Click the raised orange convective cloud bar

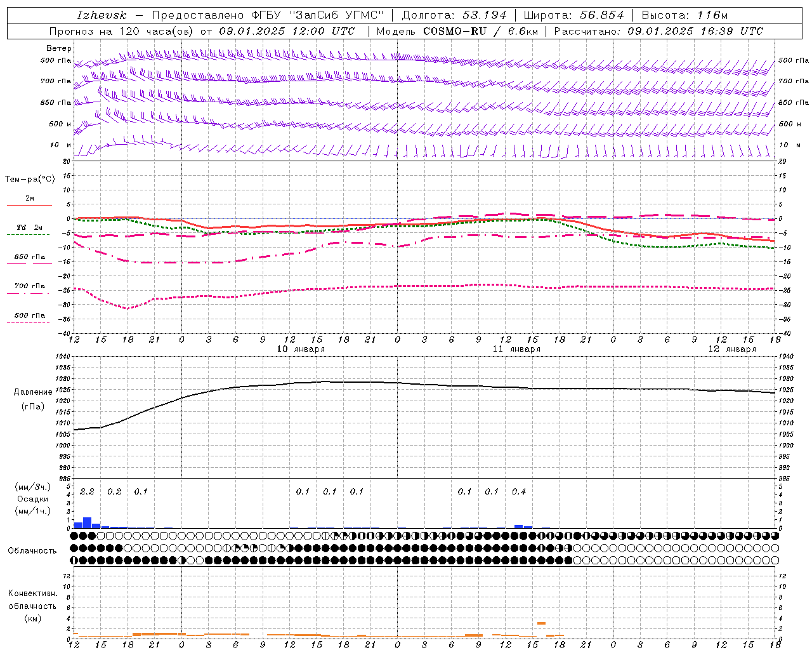pos(541,623)
